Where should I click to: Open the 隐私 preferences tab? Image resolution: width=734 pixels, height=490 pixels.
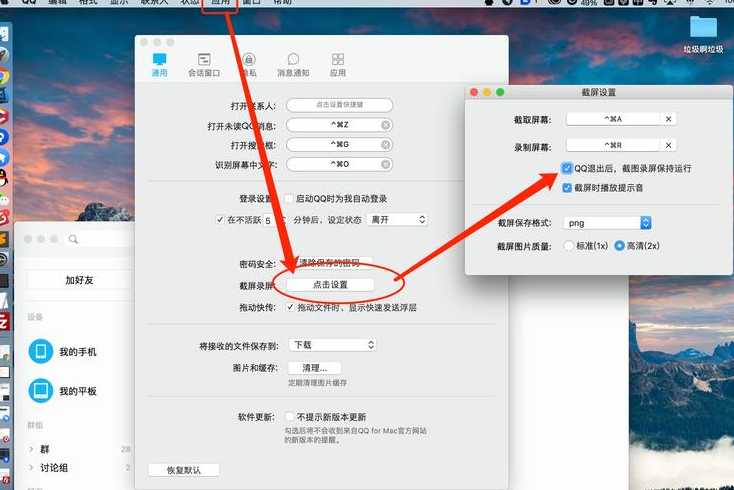(249, 65)
